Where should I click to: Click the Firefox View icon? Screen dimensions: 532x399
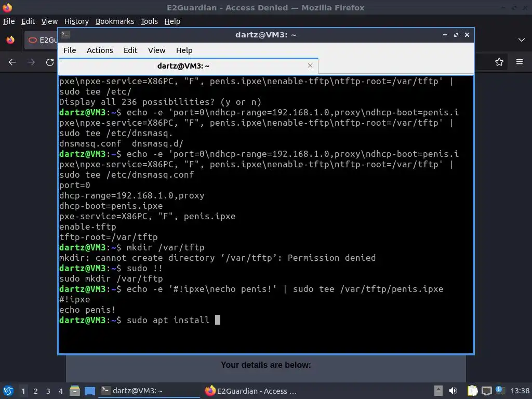click(10, 40)
